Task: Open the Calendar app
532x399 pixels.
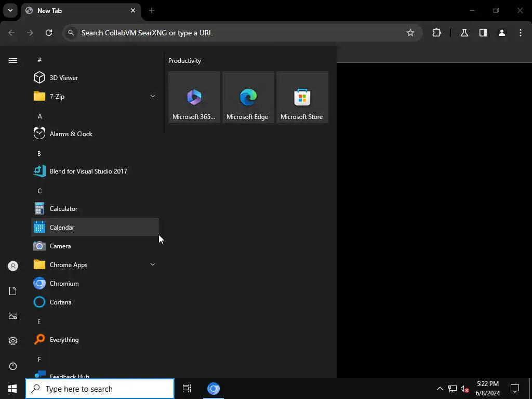Action: coord(95,228)
